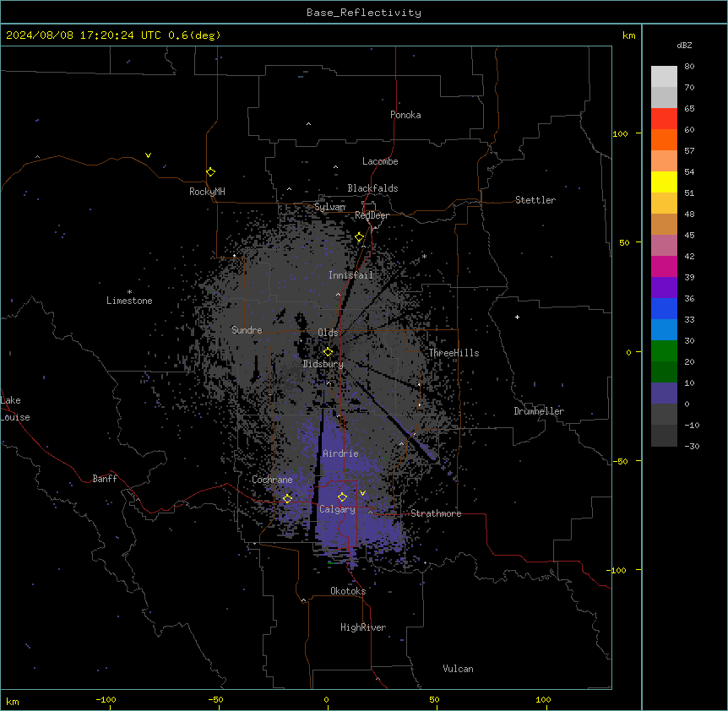
Task: Select the Didsbury label
Action: (x=323, y=364)
